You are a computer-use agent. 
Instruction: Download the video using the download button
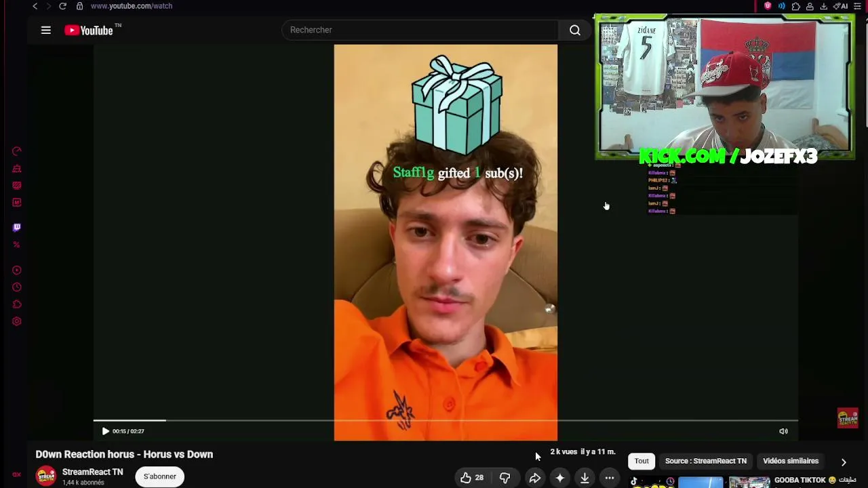point(585,478)
